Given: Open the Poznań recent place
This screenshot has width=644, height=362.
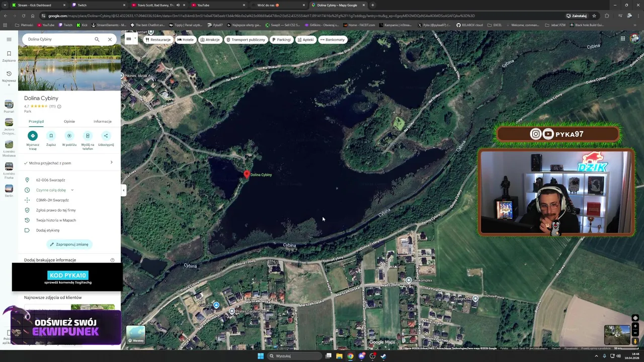Looking at the screenshot, I should [x=9, y=106].
